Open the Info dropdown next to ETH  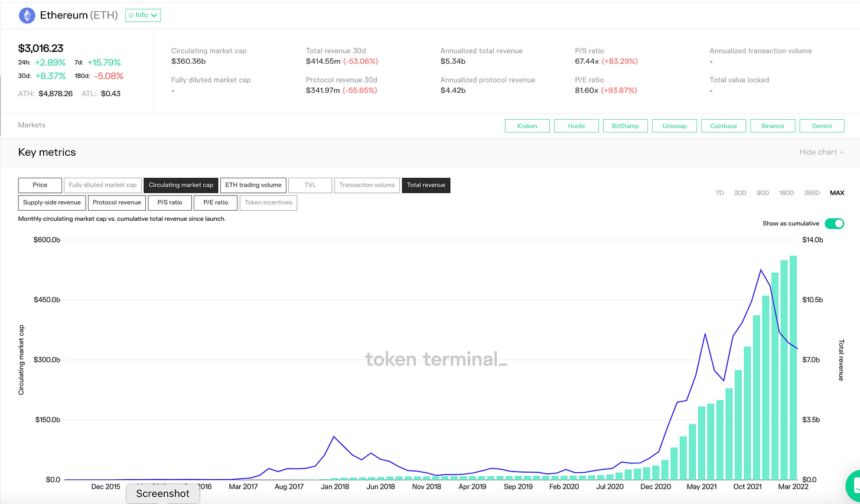coord(143,15)
